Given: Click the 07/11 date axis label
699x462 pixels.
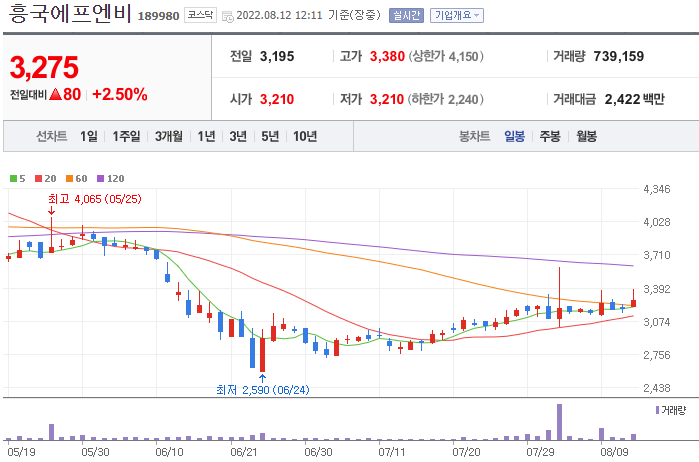Looking at the screenshot, I should pyautogui.click(x=391, y=452).
